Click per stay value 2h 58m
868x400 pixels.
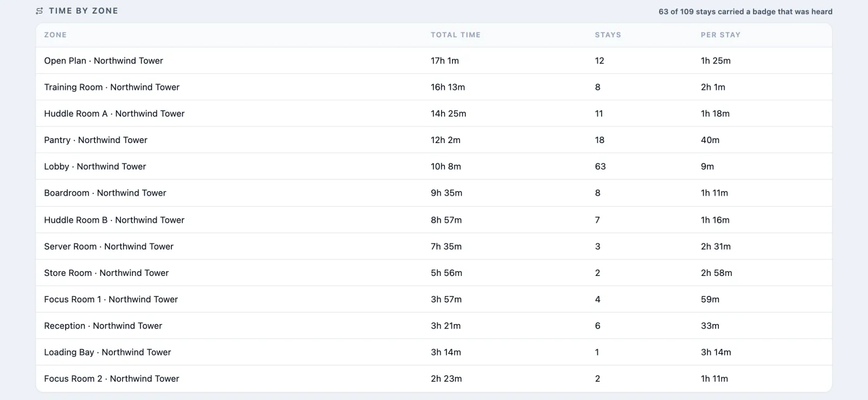(717, 273)
